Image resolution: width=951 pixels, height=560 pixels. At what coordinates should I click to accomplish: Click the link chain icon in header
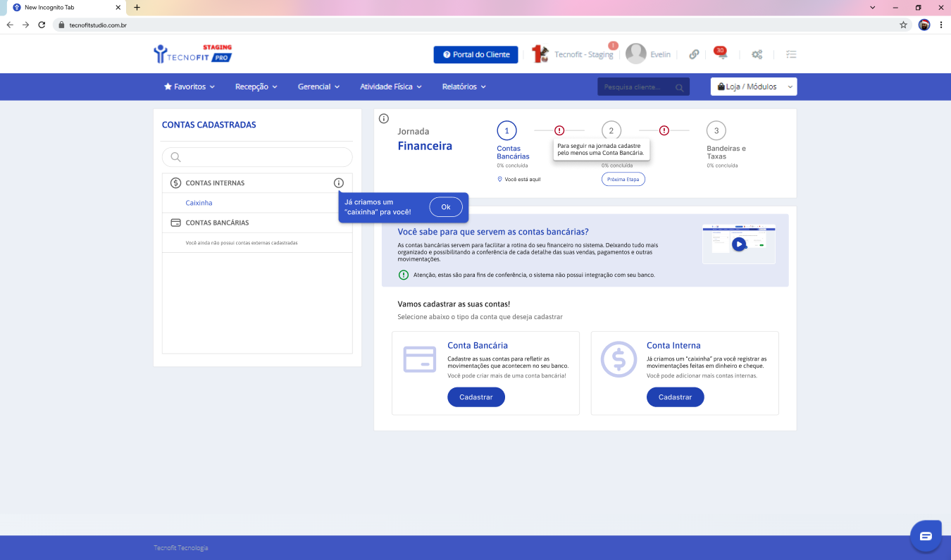[694, 54]
